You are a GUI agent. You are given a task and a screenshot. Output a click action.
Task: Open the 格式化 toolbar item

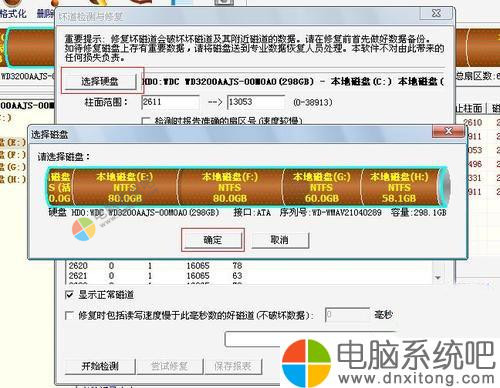(13, 13)
